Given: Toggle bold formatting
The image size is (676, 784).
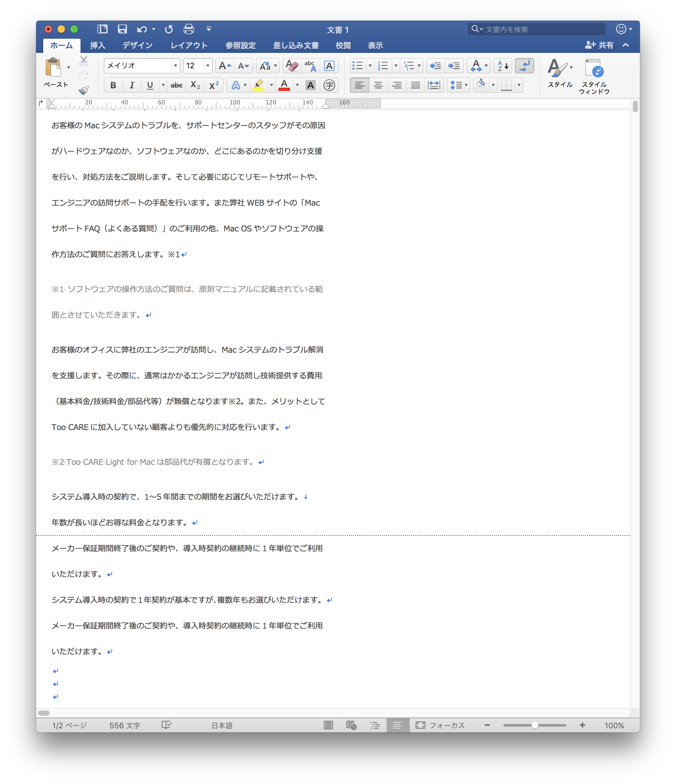Looking at the screenshot, I should (x=113, y=85).
